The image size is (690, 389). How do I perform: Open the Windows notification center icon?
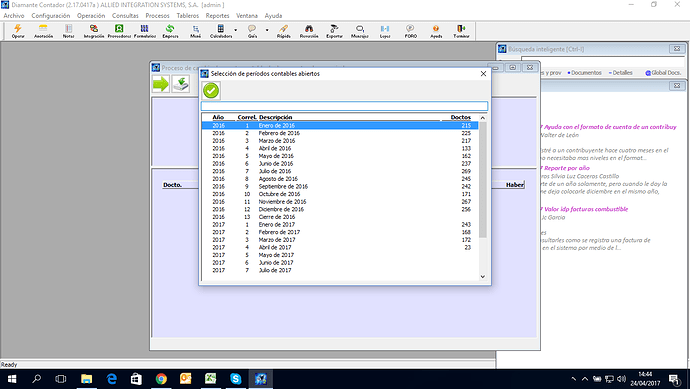pyautogui.click(x=675, y=379)
